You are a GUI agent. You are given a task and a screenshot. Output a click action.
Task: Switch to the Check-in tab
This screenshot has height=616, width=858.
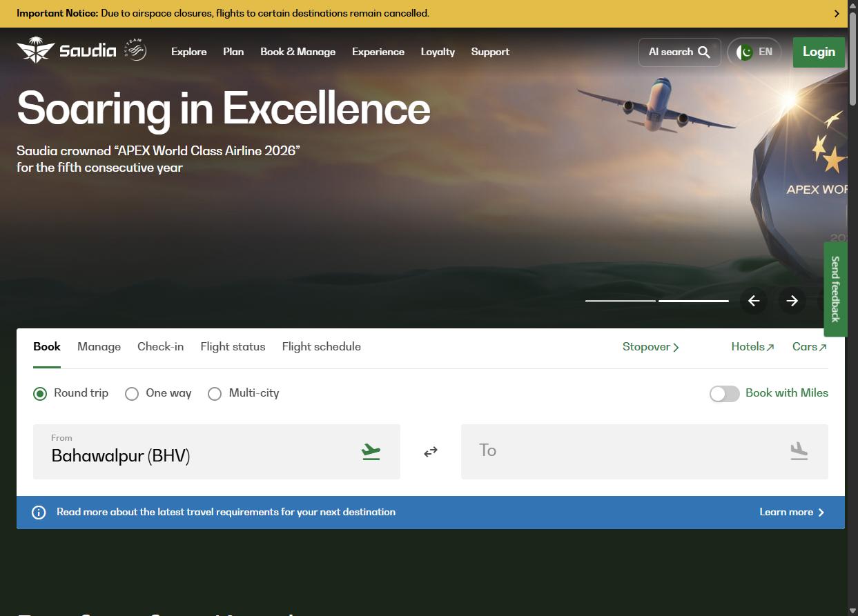tap(161, 347)
